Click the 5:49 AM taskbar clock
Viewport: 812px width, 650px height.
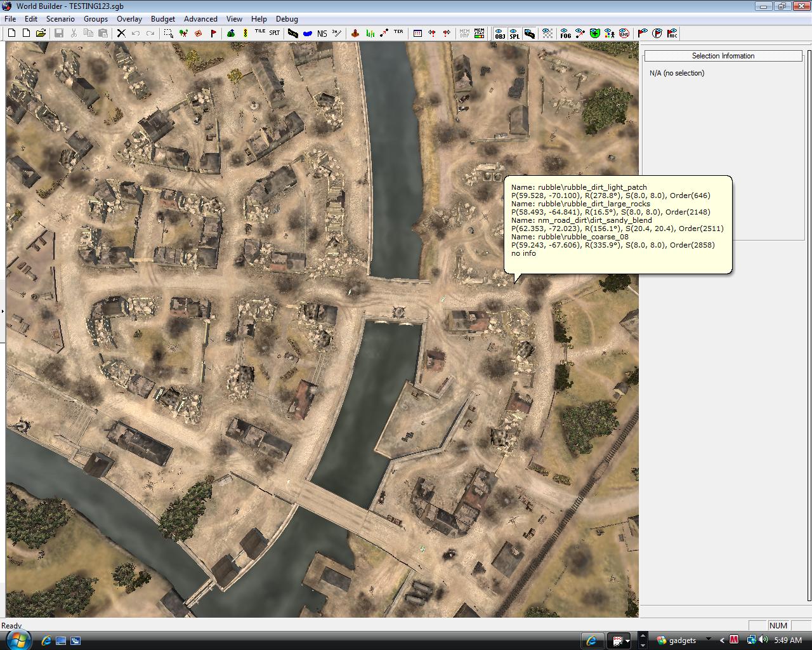tap(788, 640)
